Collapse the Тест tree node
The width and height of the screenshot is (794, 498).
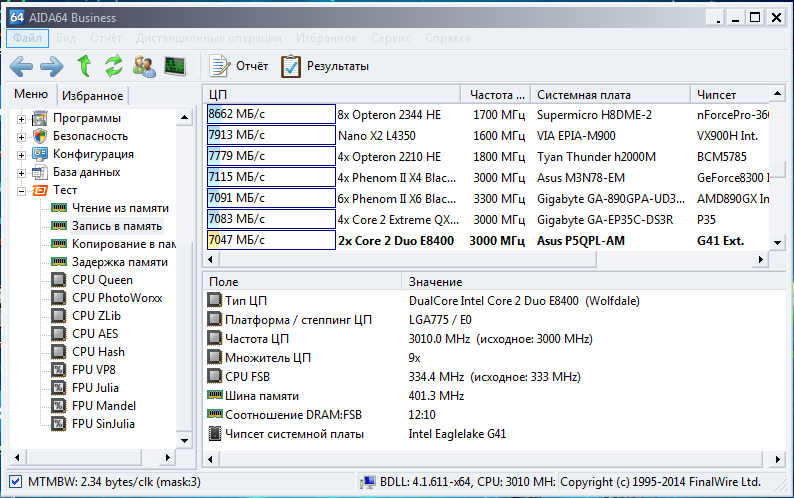[22, 190]
